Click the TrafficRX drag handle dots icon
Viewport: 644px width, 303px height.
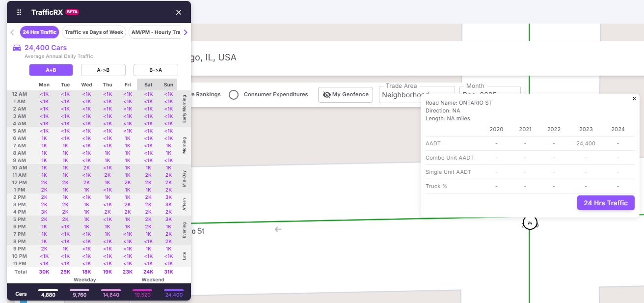coord(19,12)
